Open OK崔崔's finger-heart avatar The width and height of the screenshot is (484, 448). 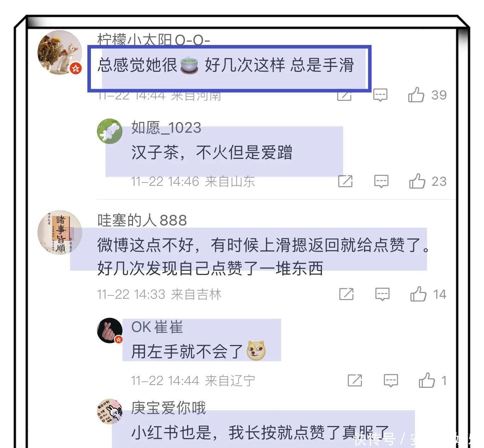coord(110,331)
